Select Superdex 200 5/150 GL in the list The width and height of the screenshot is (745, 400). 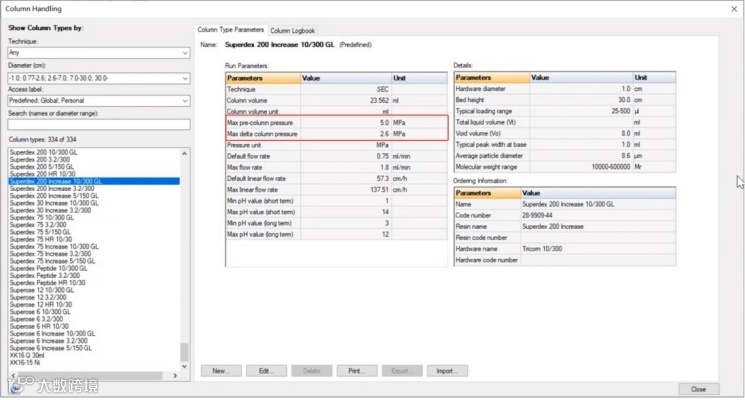[42, 167]
